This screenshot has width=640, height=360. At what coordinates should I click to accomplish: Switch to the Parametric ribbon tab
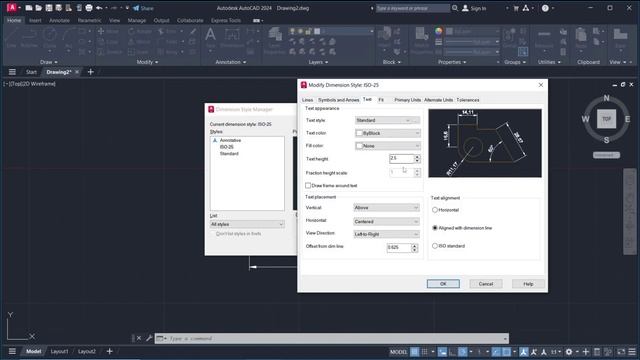[x=89, y=20]
